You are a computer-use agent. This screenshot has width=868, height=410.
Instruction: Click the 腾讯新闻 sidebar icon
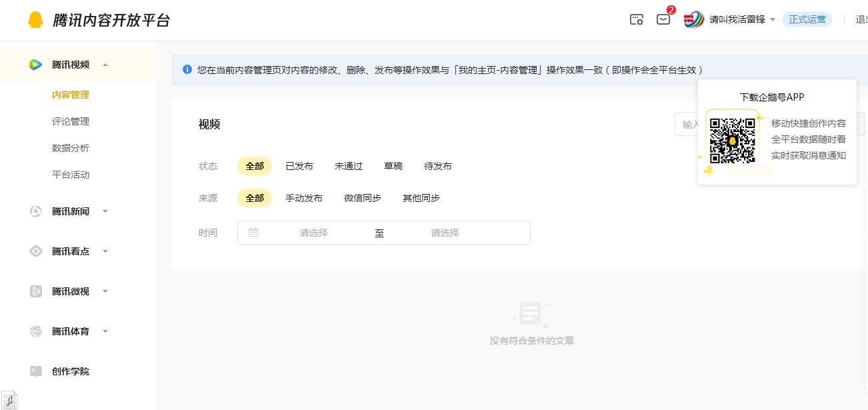[x=36, y=211]
